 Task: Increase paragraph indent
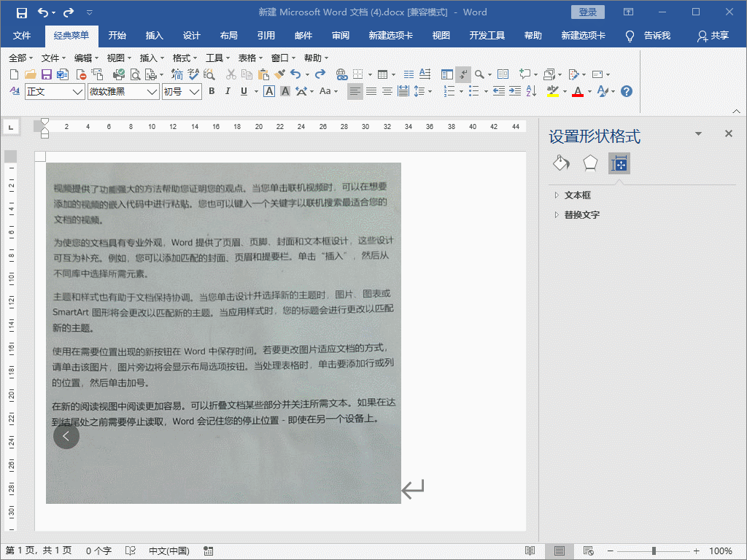515,91
